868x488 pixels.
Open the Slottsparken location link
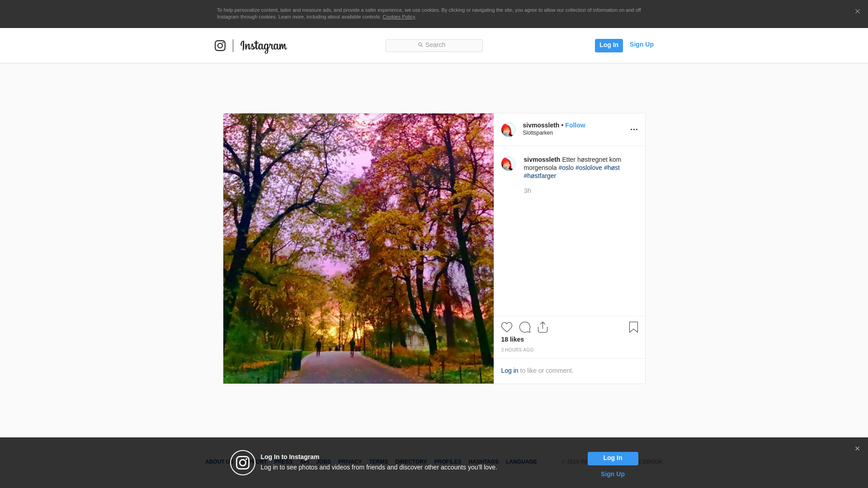(x=538, y=133)
